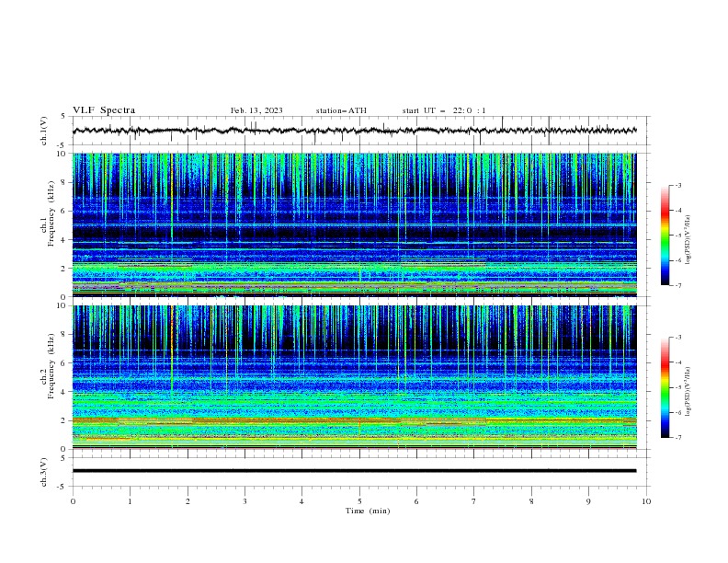Click the time axis tick label "2"

pos(188,501)
